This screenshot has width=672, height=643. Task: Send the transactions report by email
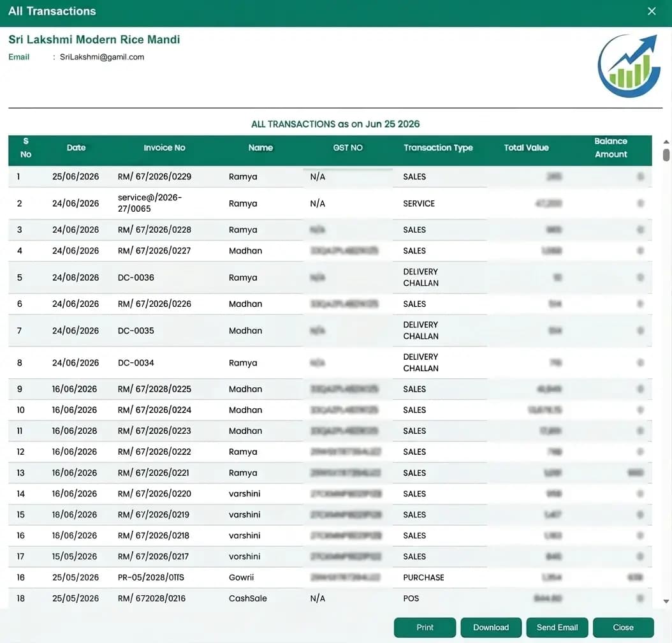coord(557,627)
